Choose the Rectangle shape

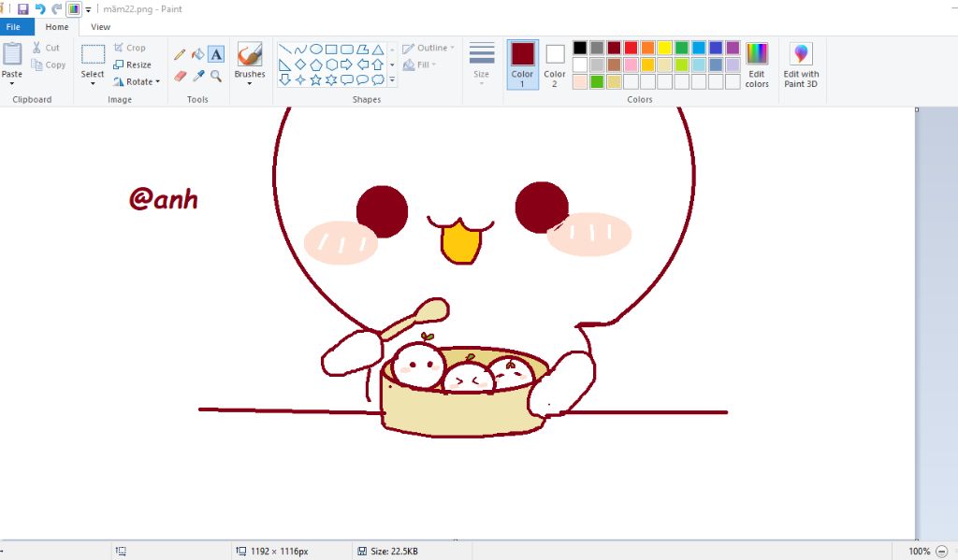coord(331,50)
